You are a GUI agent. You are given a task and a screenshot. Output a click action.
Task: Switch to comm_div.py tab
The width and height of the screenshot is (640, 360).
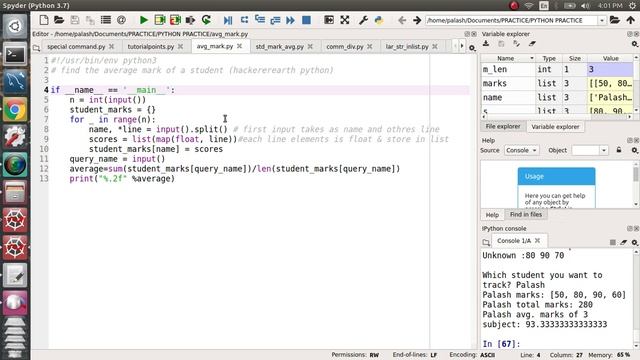tap(344, 47)
